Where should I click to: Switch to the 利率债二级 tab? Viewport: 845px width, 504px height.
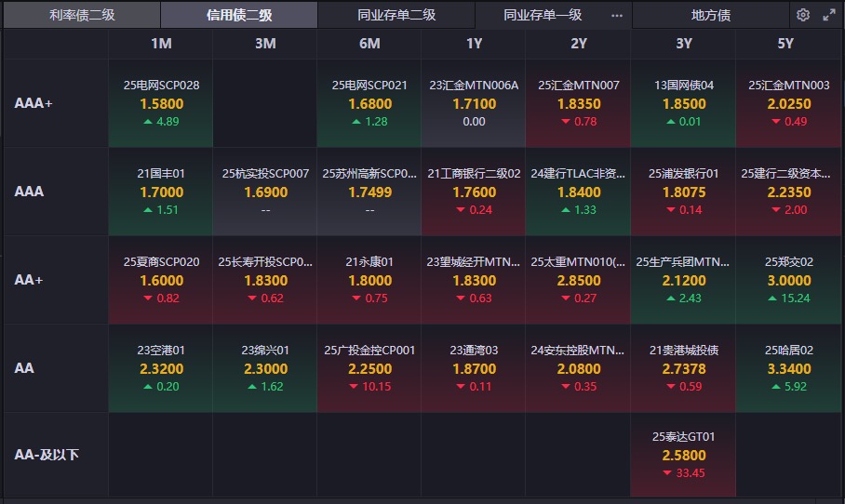coord(81,15)
